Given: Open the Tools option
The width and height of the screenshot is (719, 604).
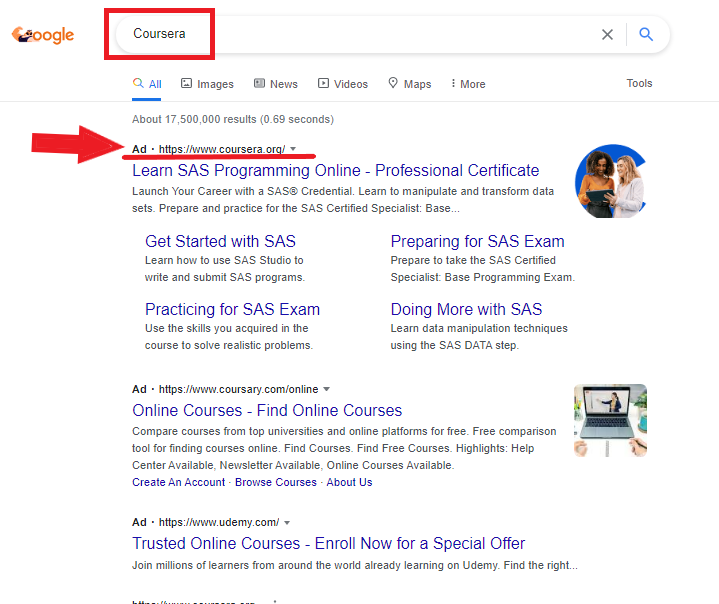Looking at the screenshot, I should 639,83.
